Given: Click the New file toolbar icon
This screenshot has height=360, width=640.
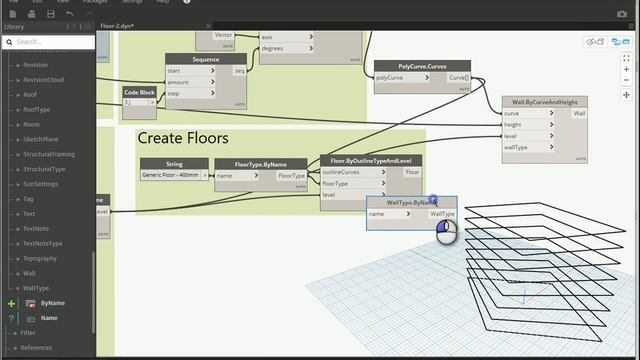Looking at the screenshot, I should (x=13, y=14).
